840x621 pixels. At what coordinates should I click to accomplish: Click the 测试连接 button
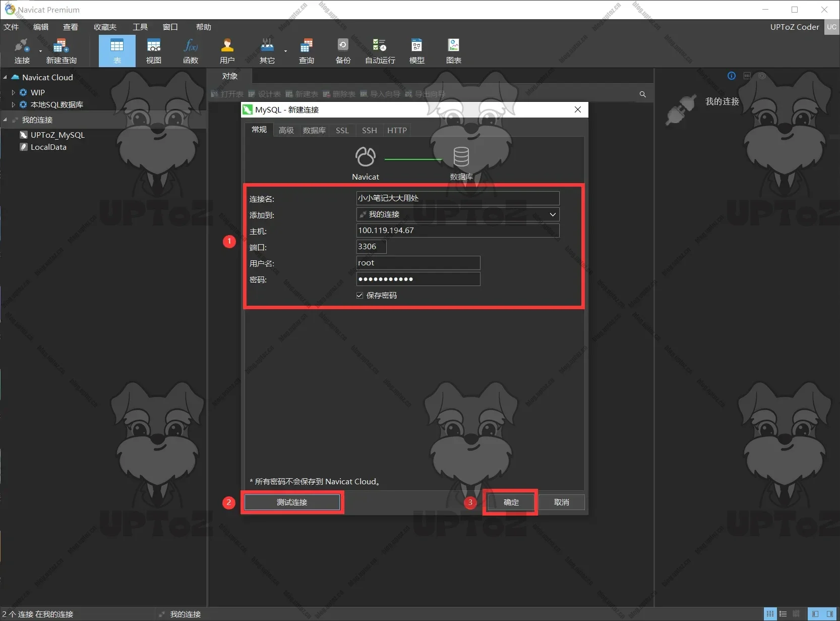tap(292, 502)
